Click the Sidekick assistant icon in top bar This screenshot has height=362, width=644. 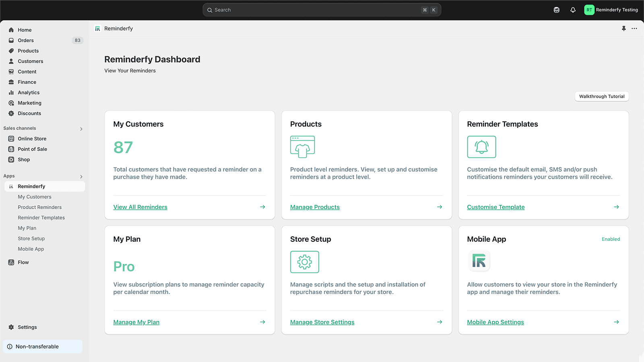(x=556, y=10)
